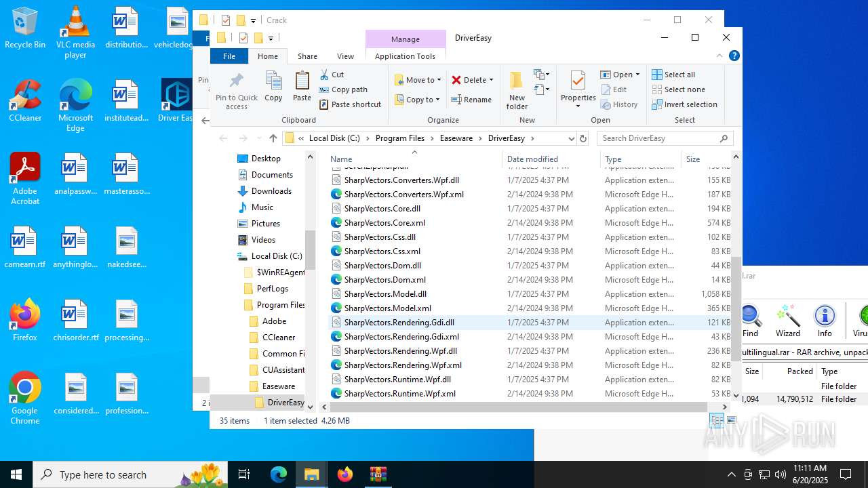The height and width of the screenshot is (488, 868).
Task: Open the Application Tools tab
Action: 405,56
